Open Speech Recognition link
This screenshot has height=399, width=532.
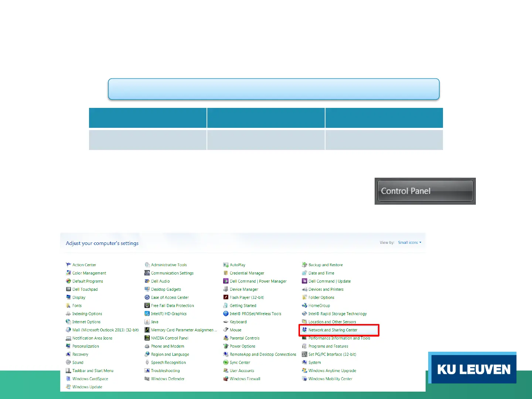point(168,362)
